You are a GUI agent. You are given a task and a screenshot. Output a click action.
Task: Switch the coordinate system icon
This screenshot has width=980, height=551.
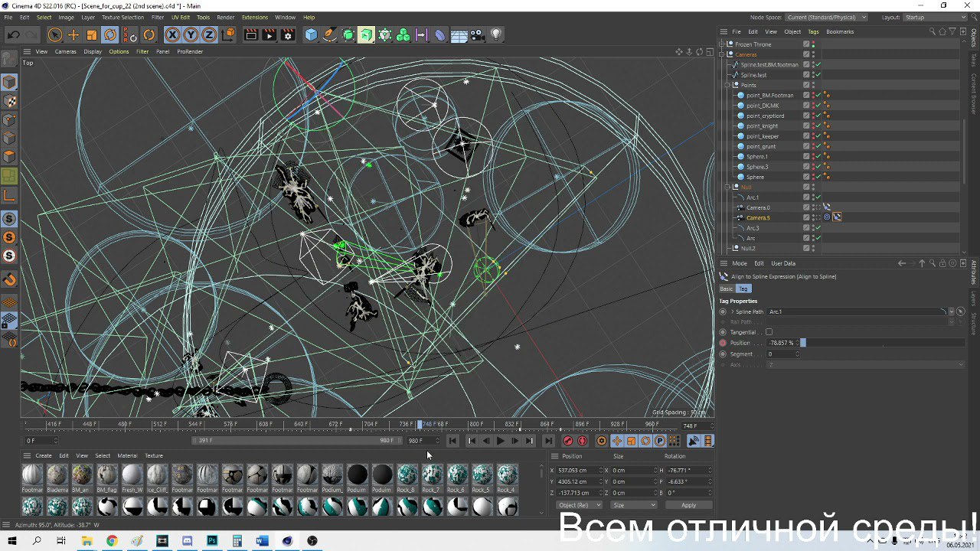(x=228, y=34)
